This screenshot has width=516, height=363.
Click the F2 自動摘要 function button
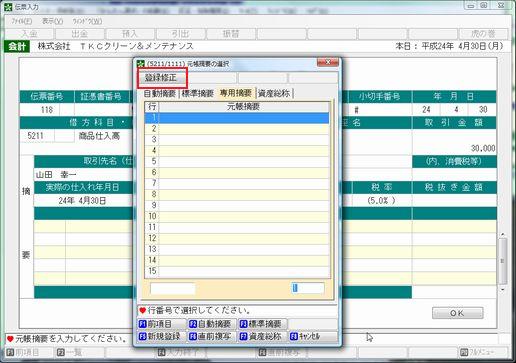[x=212, y=324]
